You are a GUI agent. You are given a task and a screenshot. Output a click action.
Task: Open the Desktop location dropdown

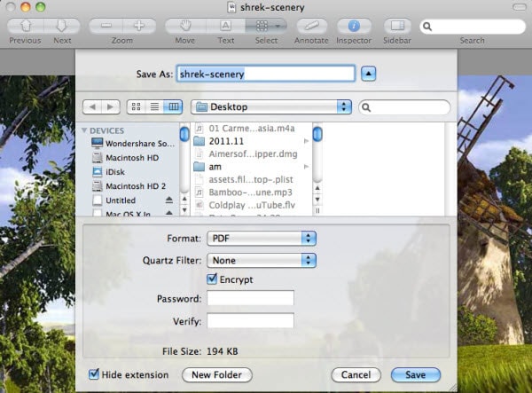pos(271,107)
